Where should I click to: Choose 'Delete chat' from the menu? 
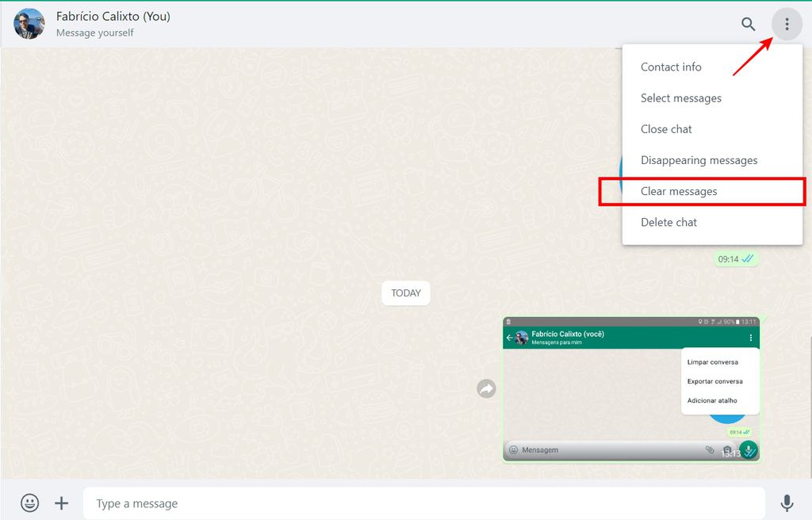[x=668, y=222]
